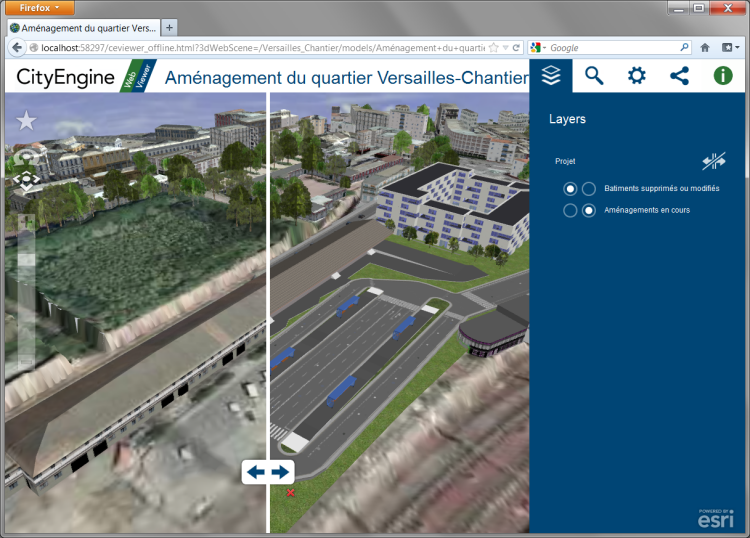Screen dimensions: 750x538
Task: Open the Share panel icon
Action: tap(680, 76)
